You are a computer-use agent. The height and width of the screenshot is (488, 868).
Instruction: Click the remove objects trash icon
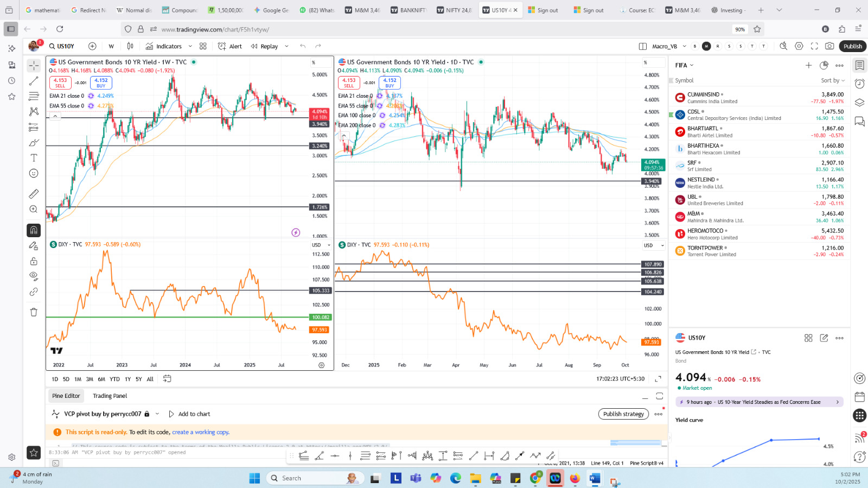pos(34,312)
